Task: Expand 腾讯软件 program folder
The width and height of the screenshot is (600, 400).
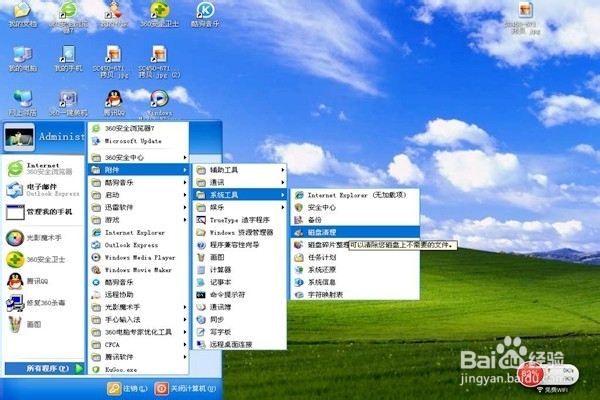Action: click(x=139, y=357)
